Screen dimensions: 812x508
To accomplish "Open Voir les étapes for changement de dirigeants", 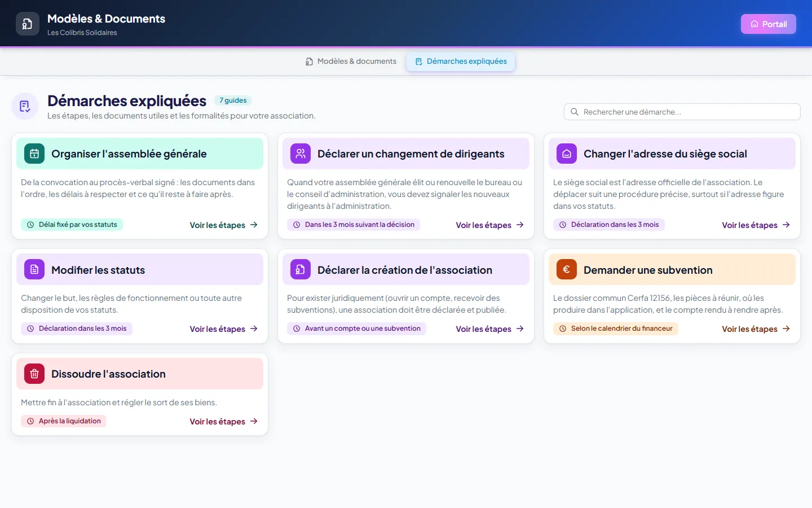I will [490, 225].
